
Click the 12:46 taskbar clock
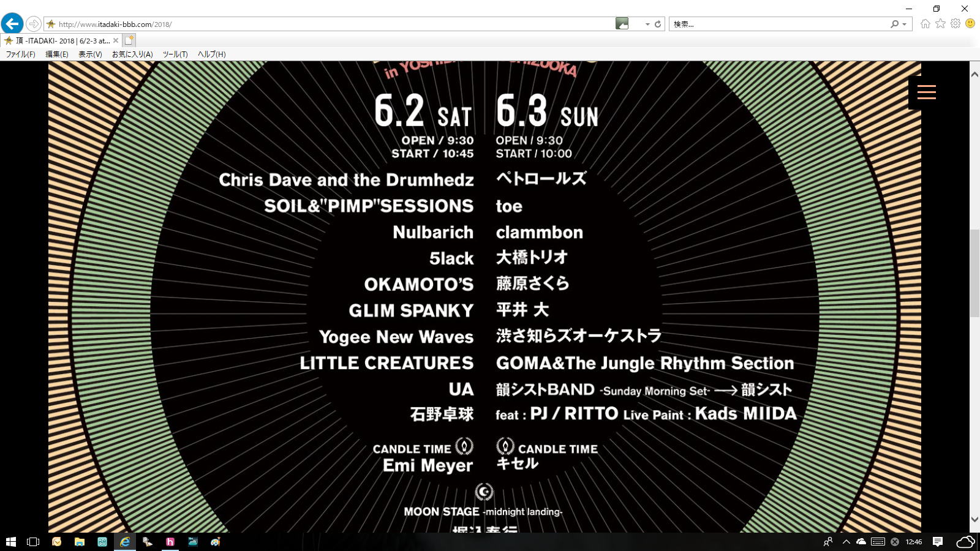point(914,542)
